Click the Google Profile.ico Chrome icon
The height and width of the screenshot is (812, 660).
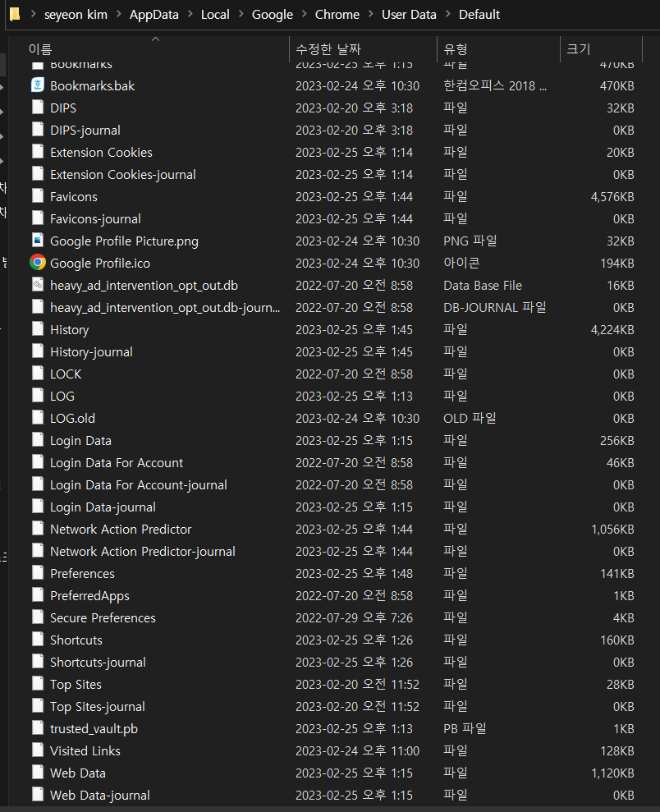coord(38,263)
